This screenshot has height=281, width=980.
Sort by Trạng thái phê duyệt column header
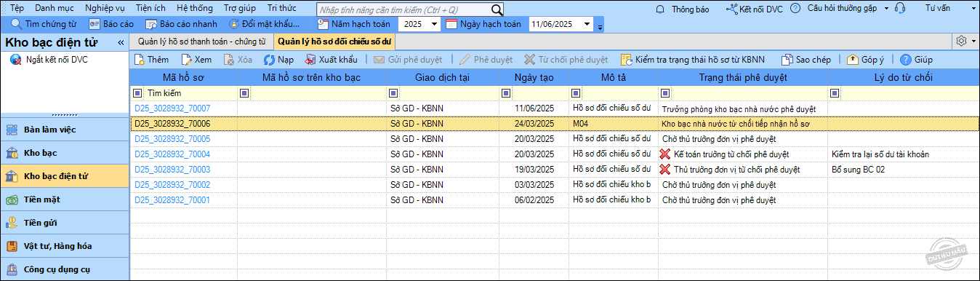(x=742, y=77)
